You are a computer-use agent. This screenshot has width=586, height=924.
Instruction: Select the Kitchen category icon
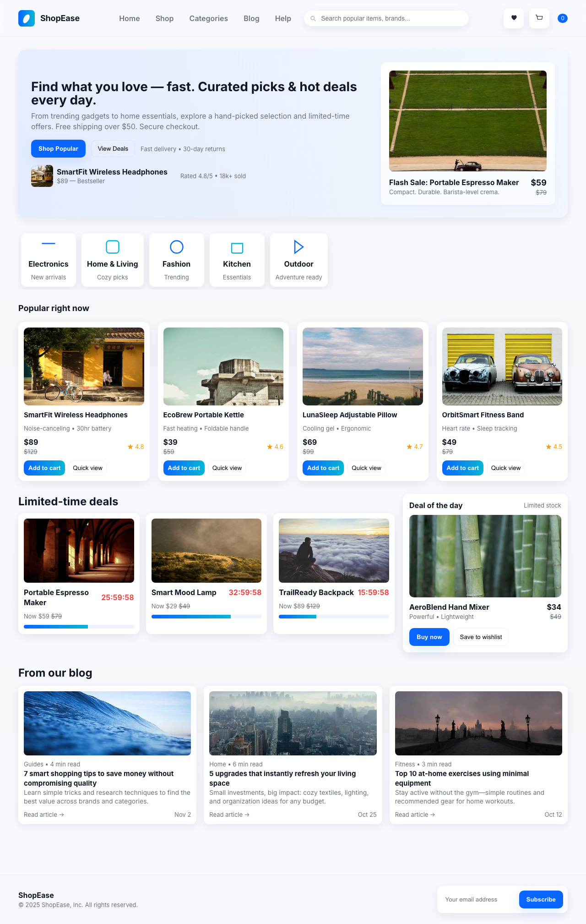pyautogui.click(x=237, y=248)
